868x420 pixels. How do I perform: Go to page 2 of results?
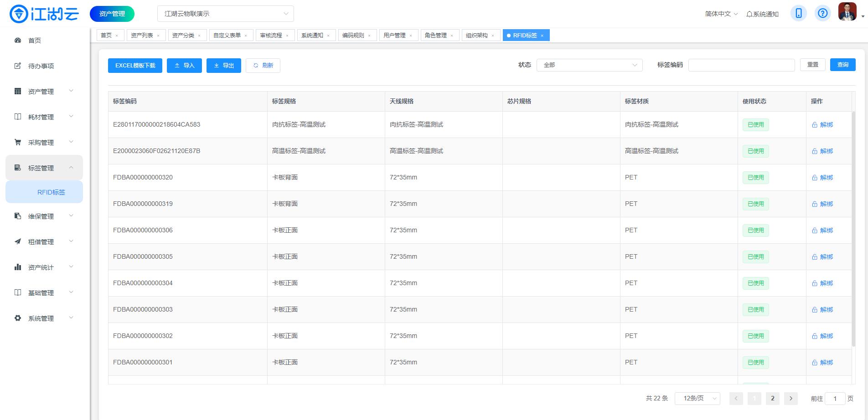[772, 399]
